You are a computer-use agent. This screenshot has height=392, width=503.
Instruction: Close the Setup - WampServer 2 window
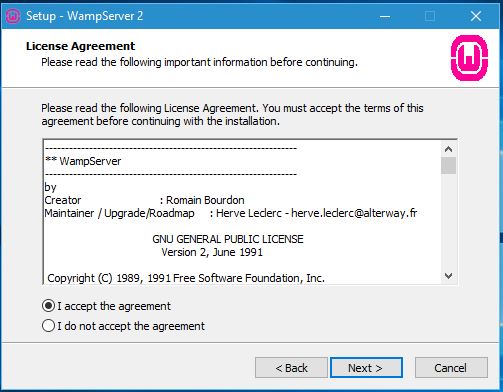click(x=476, y=16)
